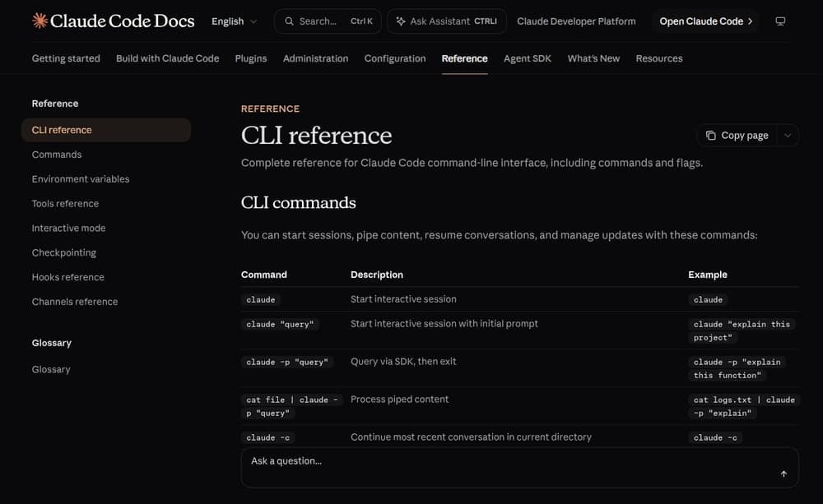Open Commands in the sidebar
The width and height of the screenshot is (823, 504).
tap(57, 155)
